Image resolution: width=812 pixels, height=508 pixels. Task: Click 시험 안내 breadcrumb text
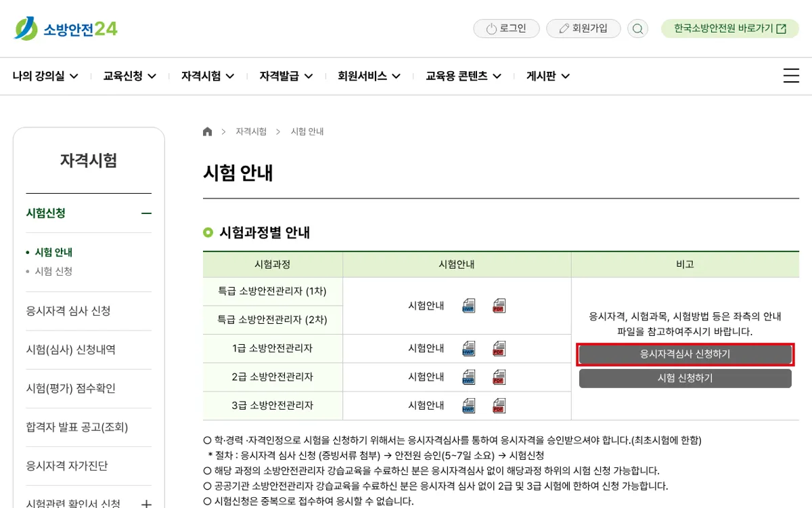pyautogui.click(x=307, y=131)
